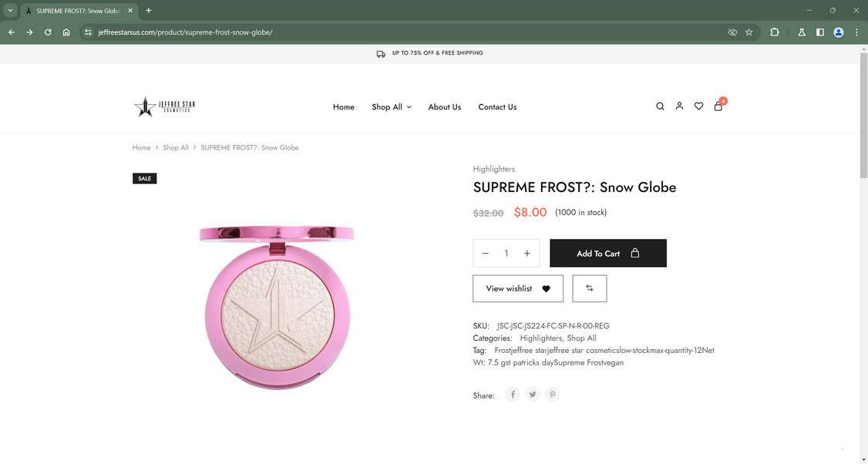Viewport: 868px width, 464px height.
Task: Click the View wishlist button
Action: click(517, 288)
